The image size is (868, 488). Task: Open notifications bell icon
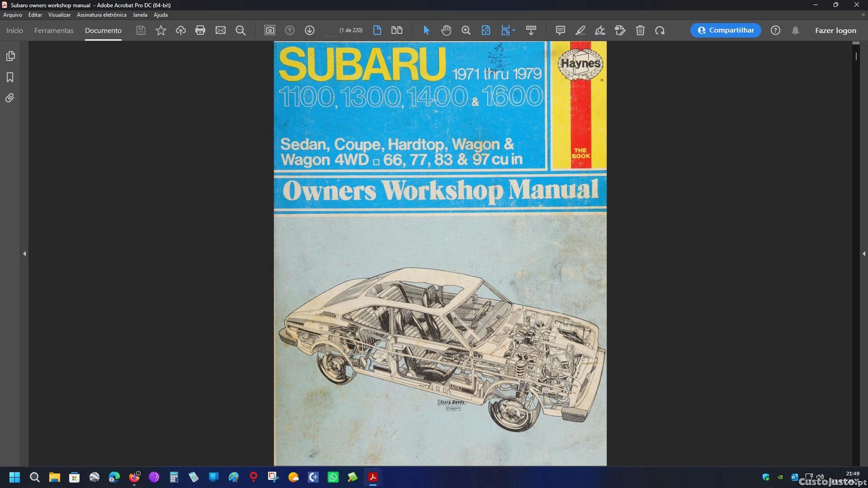796,30
